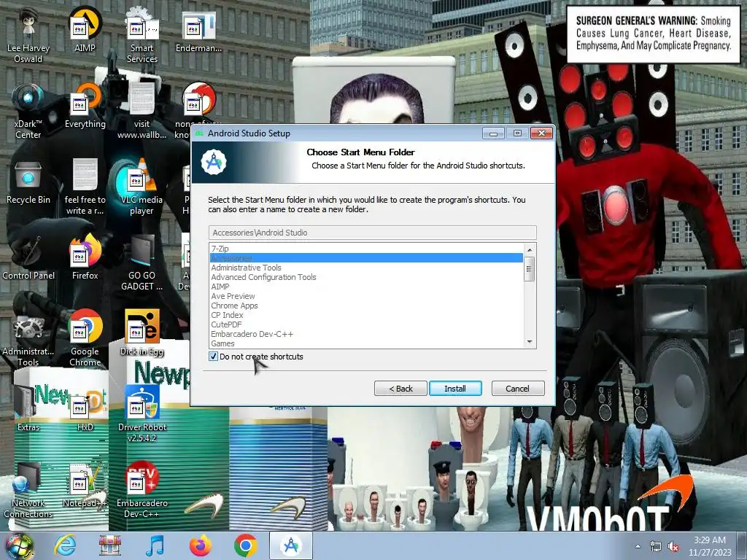This screenshot has width=747, height=560.
Task: Click the Install button
Action: click(455, 389)
